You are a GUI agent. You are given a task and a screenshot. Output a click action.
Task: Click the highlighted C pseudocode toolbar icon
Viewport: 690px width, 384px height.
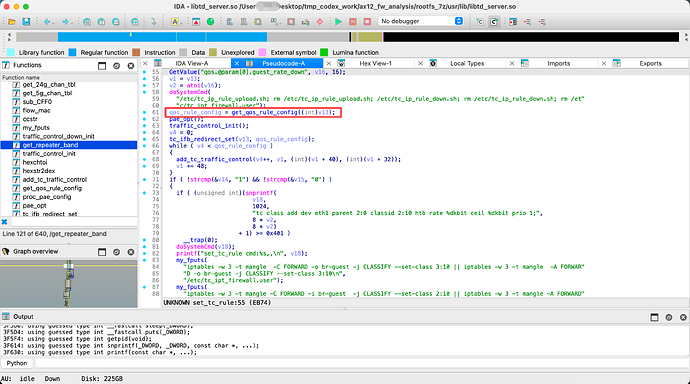click(x=494, y=22)
